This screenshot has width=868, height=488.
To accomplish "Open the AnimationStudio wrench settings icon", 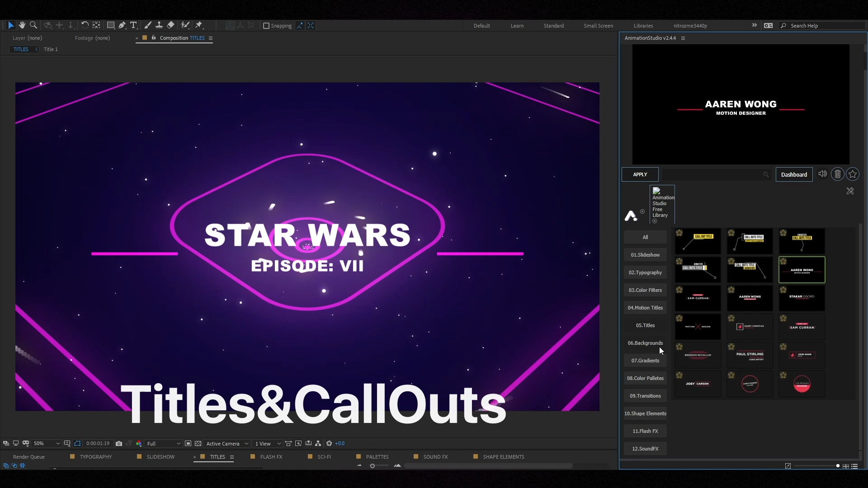I will 850,191.
